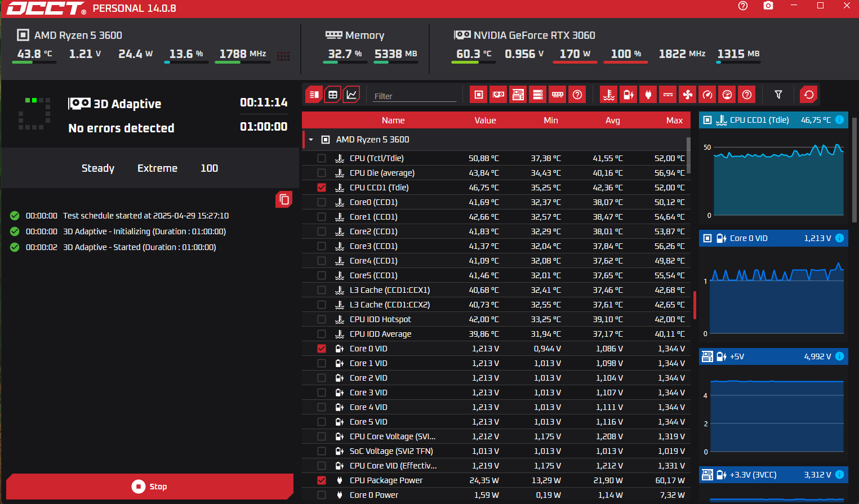
Task: Check the CPU Die (average) checkbox
Action: coord(322,173)
